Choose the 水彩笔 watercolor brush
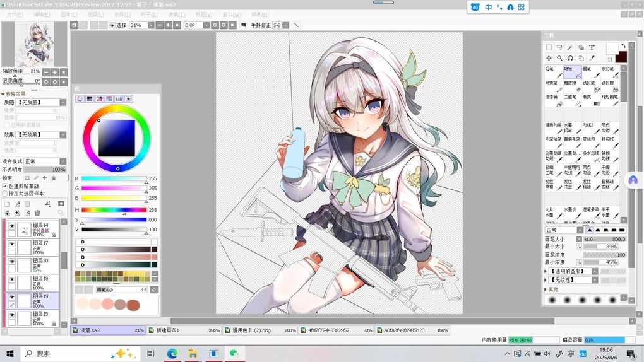The image size is (644, 362). pos(611,72)
